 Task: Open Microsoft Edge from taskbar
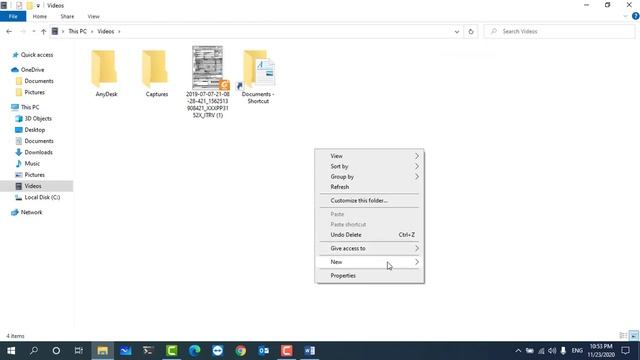pos(195,351)
